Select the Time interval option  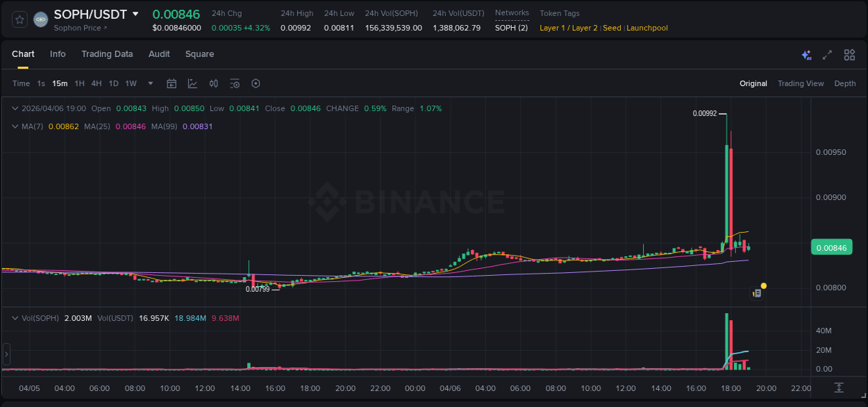(x=21, y=83)
